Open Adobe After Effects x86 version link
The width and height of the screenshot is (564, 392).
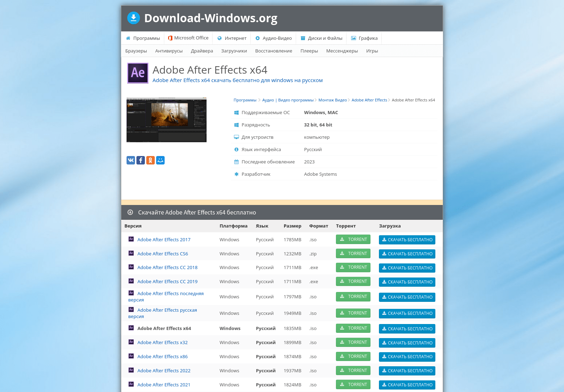pyautogui.click(x=163, y=356)
